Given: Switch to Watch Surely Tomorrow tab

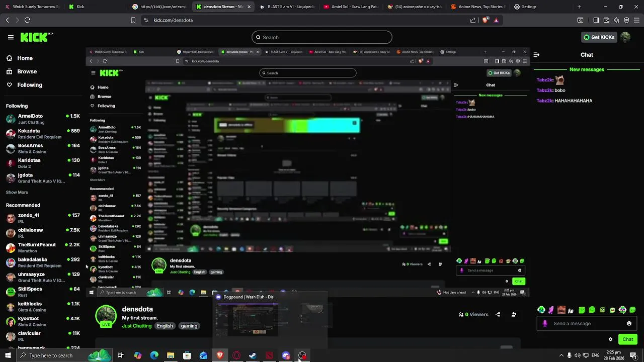Looking at the screenshot, I should pos(33,7).
